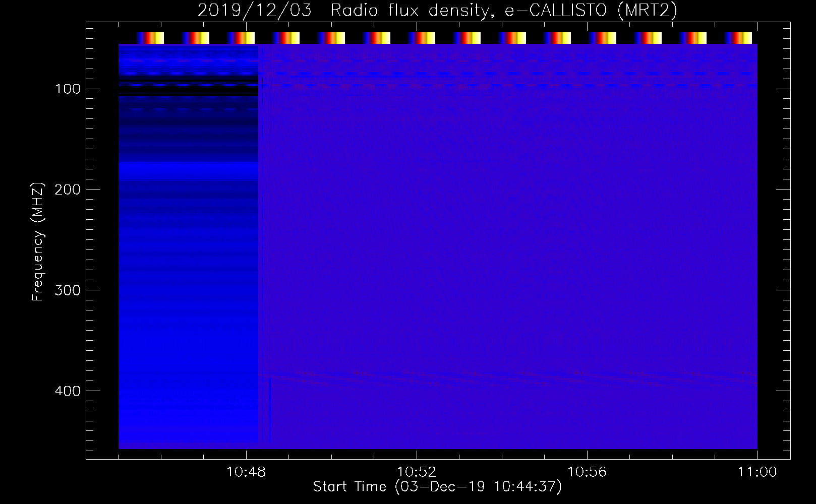
Task: Click the 200 frequency tick label
Action: [x=68, y=190]
